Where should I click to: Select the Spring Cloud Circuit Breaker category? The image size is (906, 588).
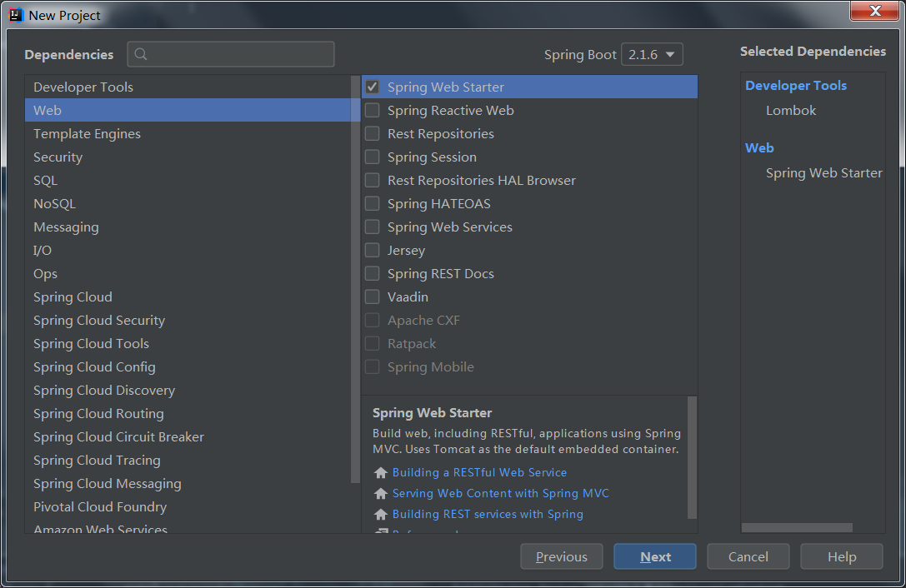pos(188,436)
